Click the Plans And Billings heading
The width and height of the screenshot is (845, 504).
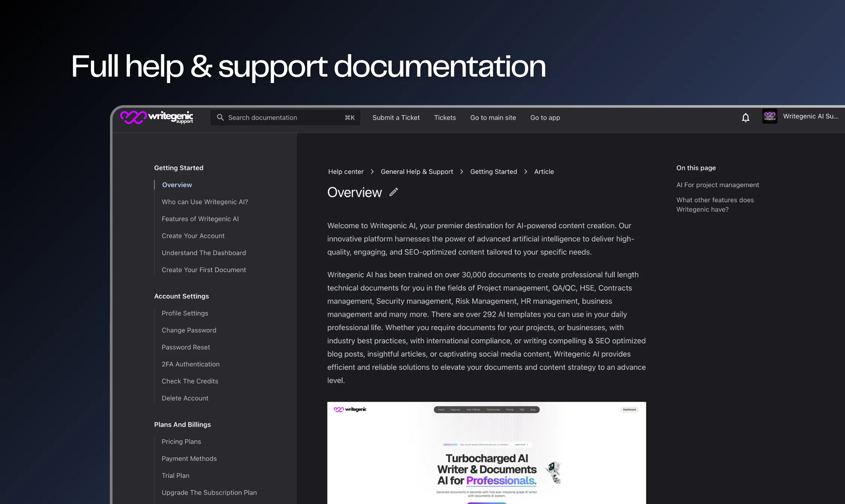pos(183,425)
